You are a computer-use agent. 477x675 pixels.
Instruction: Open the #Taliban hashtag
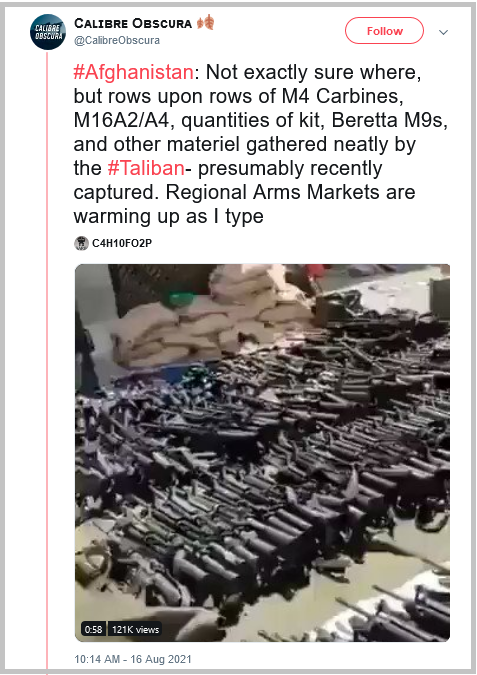[x=146, y=168]
